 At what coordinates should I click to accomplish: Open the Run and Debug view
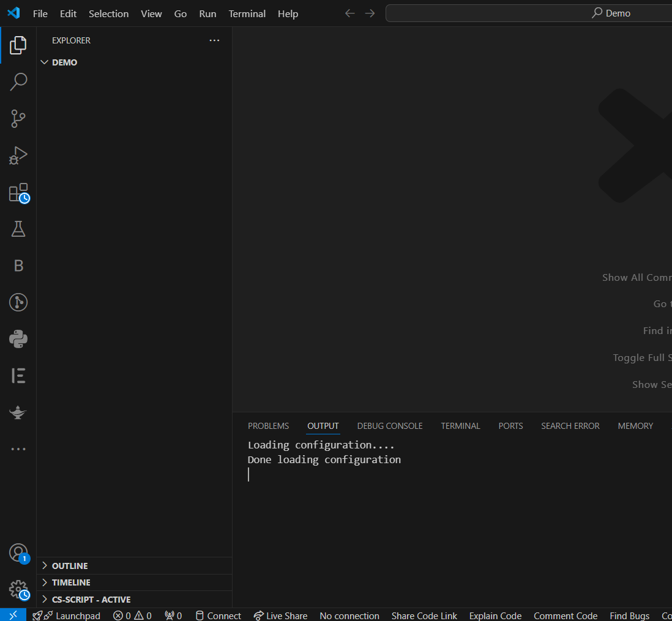point(18,155)
